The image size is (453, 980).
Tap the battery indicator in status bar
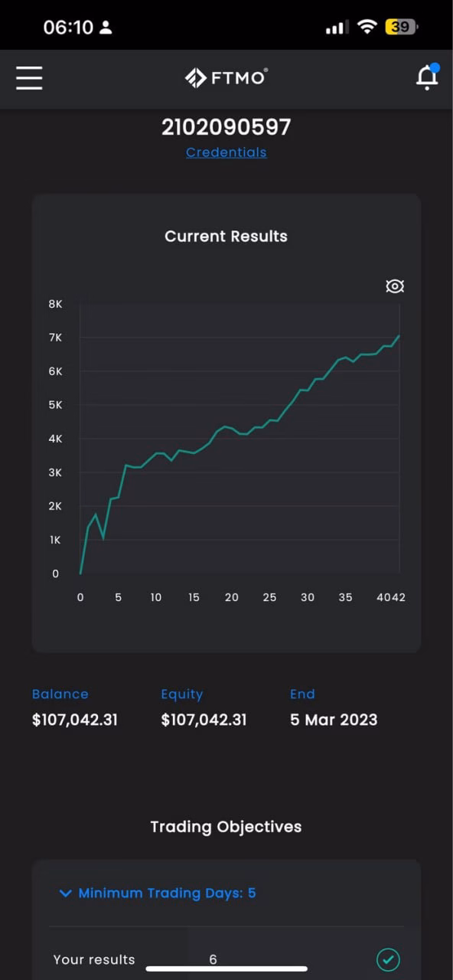pyautogui.click(x=402, y=27)
